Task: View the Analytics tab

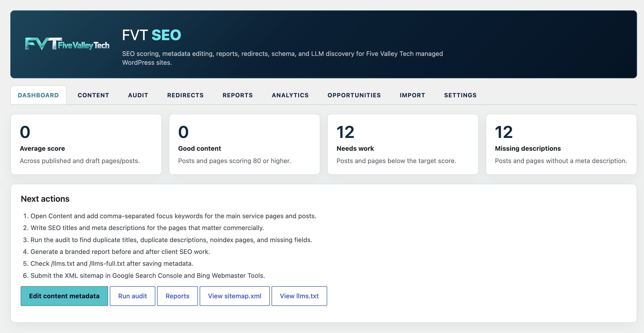Action: click(x=290, y=95)
